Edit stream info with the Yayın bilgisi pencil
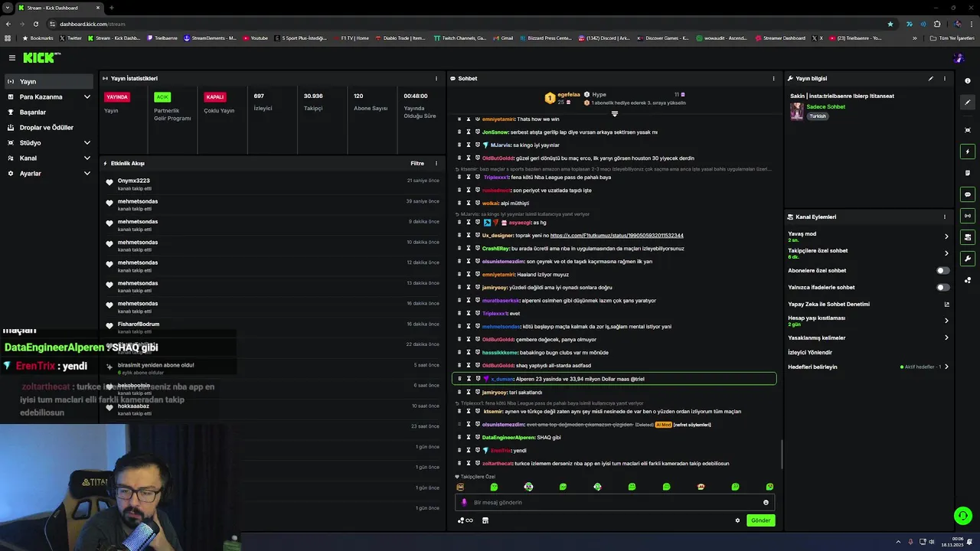Image resolution: width=980 pixels, height=551 pixels. point(931,78)
